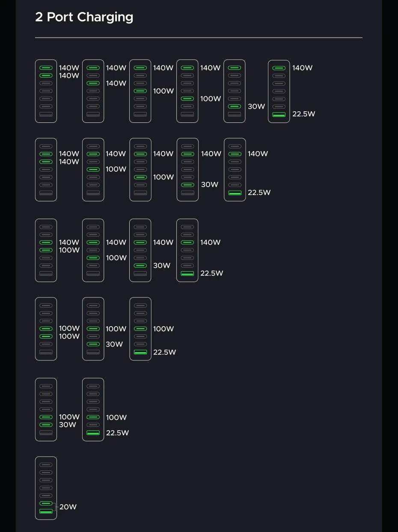Click the unlit top USB-C port in the 20W charger
Screen dimensions: 398x532
[x=46, y=465]
